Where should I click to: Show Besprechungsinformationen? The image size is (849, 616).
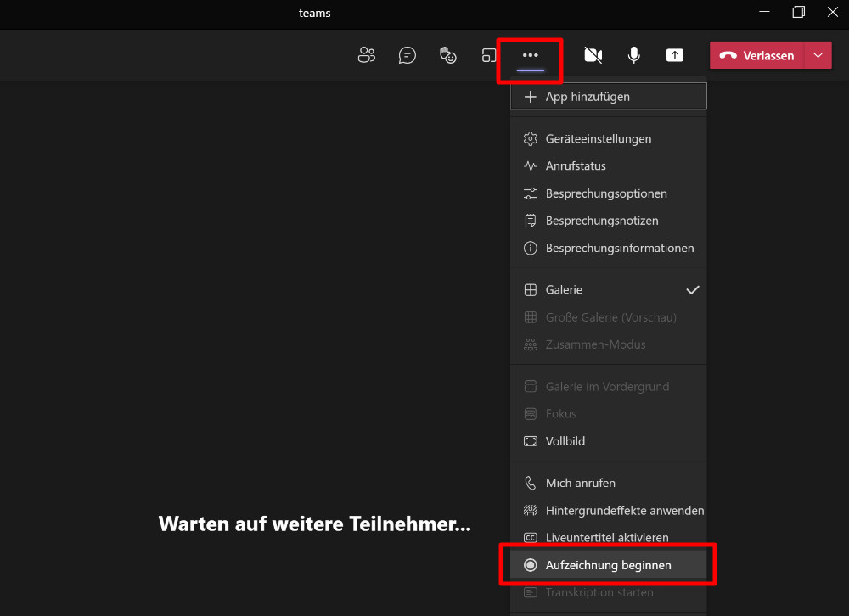[609, 248]
